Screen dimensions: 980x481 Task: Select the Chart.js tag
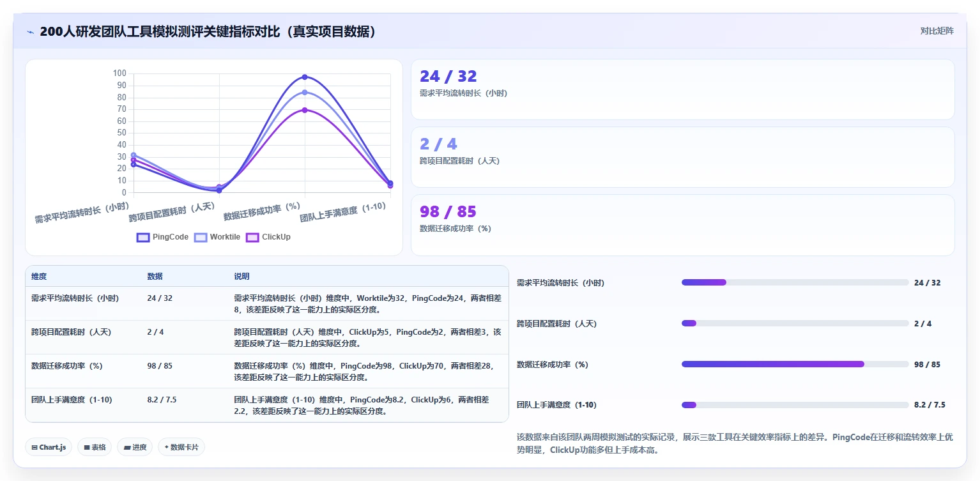pos(49,447)
